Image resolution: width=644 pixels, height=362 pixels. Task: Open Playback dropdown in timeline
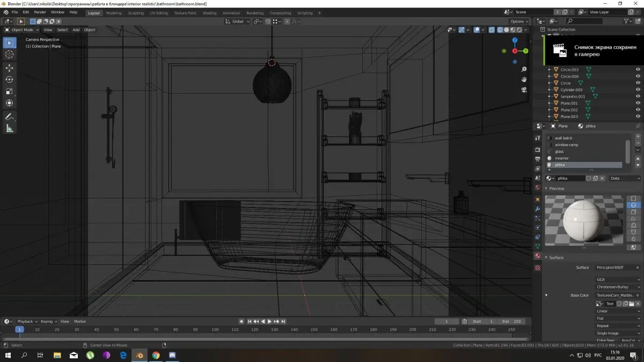pyautogui.click(x=27, y=321)
